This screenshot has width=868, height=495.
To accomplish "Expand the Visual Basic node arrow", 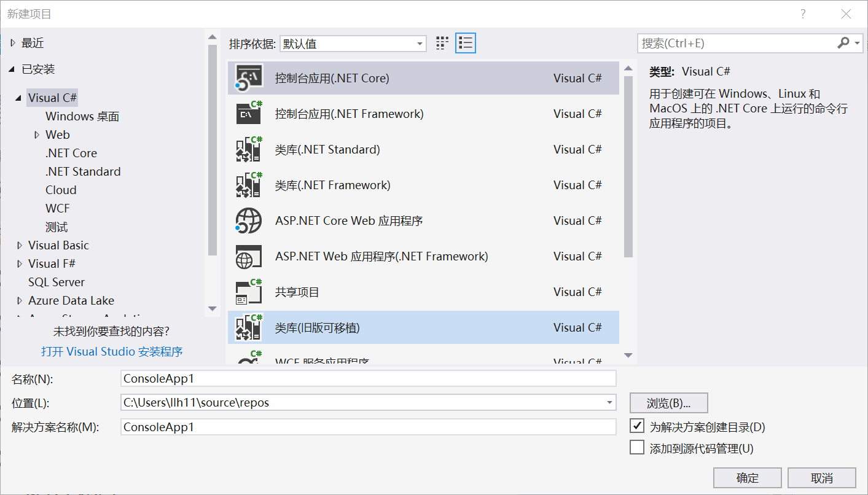I will (20, 245).
